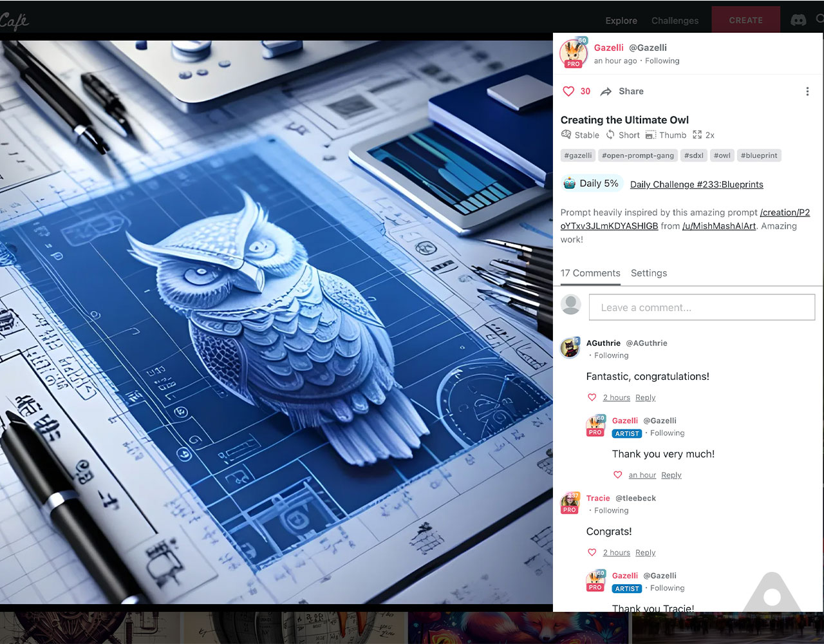This screenshot has height=644, width=824.
Task: Select the #blueprint hashtag tag
Action: tap(759, 155)
